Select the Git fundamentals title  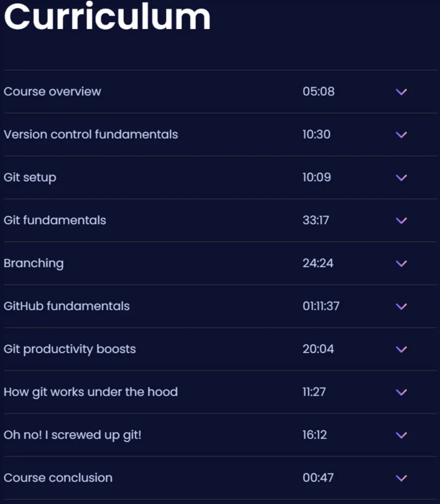pos(55,220)
